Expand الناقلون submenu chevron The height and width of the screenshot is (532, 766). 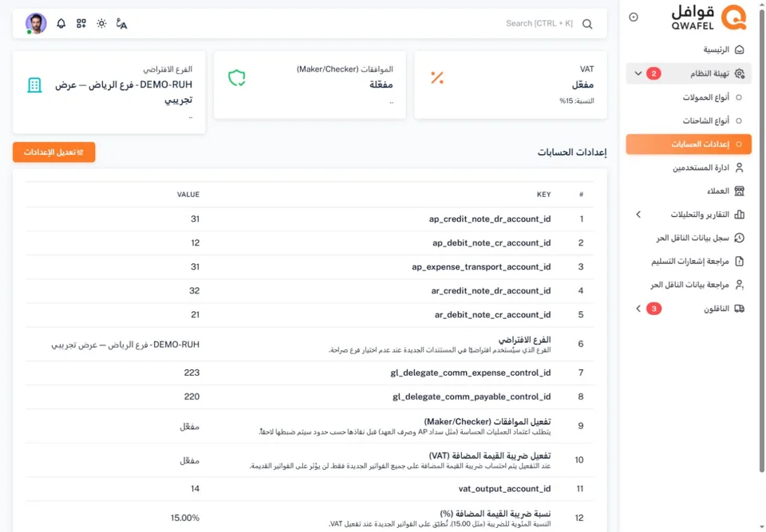point(638,309)
